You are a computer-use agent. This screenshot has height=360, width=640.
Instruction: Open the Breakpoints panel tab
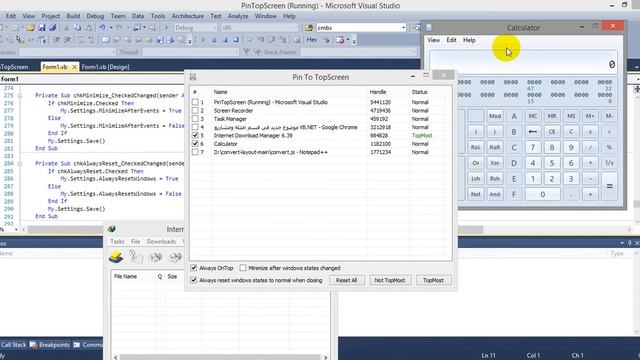(50, 345)
